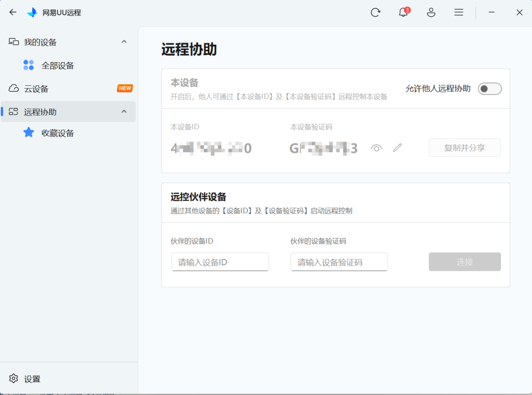Click the 远程协助 page title
The width and height of the screenshot is (532, 395).
coord(189,49)
